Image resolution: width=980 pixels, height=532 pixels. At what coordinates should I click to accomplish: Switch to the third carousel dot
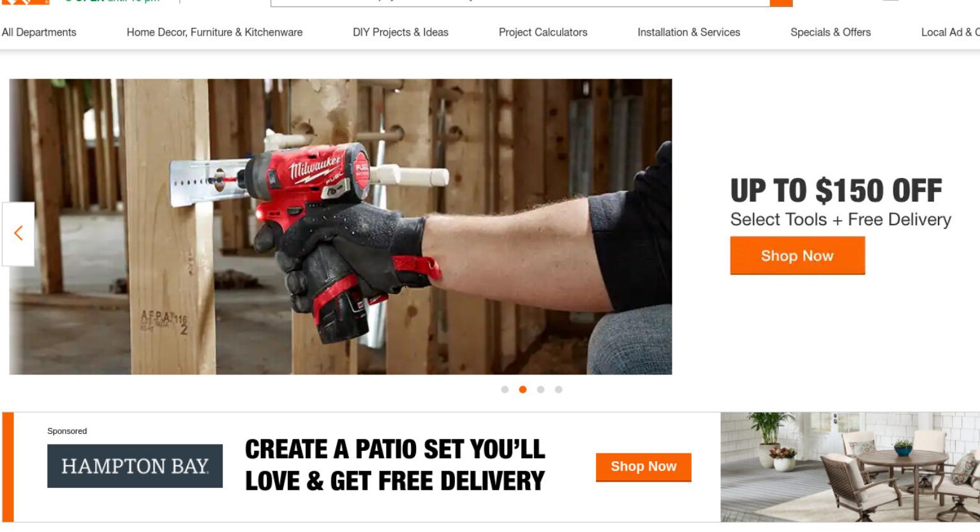click(540, 389)
